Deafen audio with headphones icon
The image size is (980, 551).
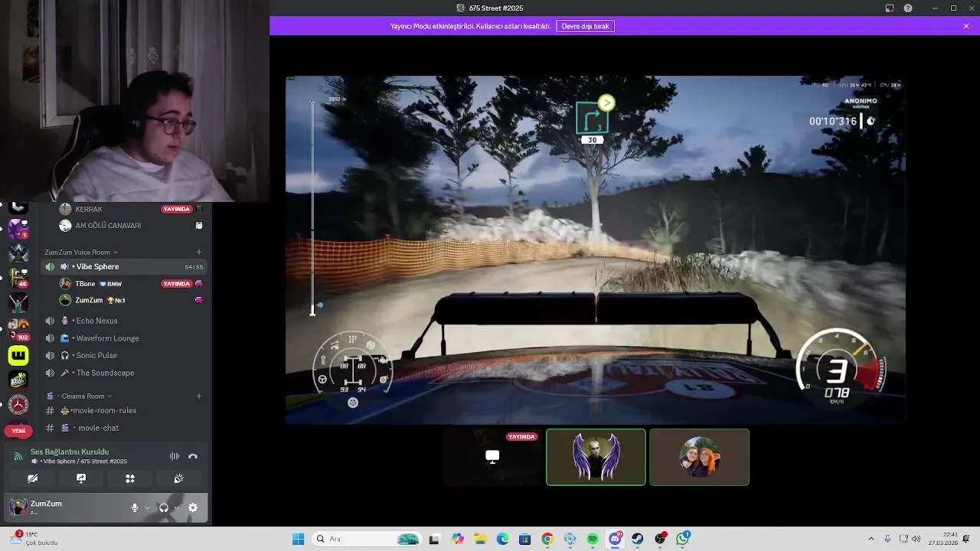pos(163,507)
